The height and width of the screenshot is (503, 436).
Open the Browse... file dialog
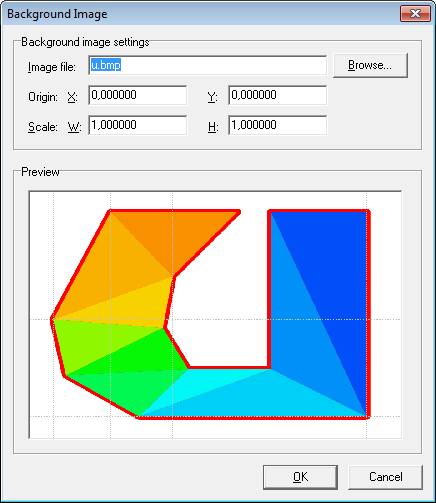pyautogui.click(x=370, y=65)
